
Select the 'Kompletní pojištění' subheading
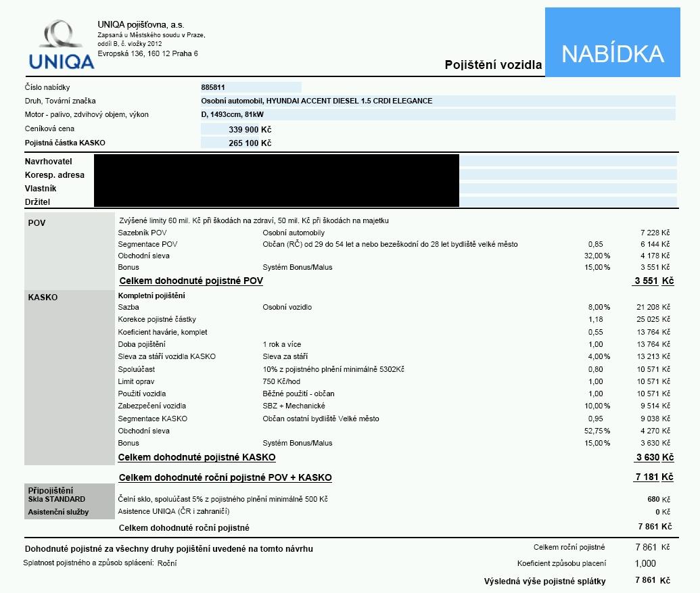(151, 296)
